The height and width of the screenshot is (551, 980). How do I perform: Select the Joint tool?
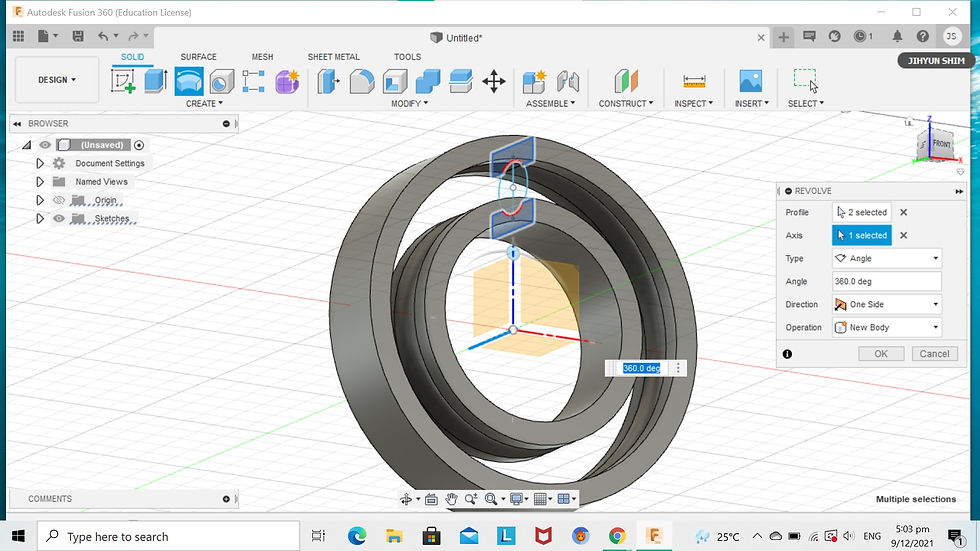click(568, 81)
